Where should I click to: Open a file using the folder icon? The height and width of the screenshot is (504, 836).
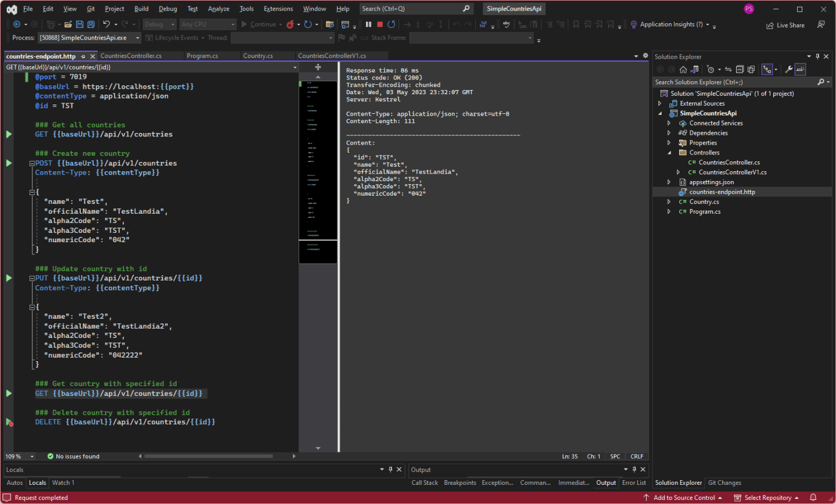click(68, 24)
